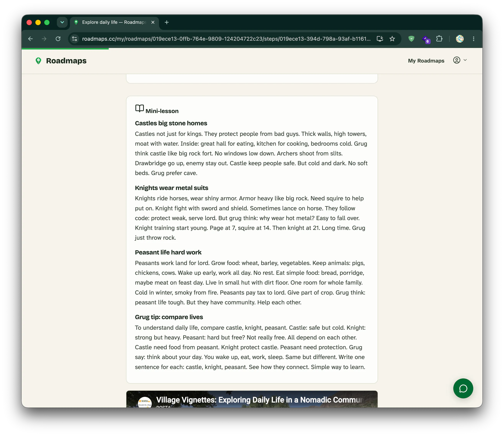Click the Mini-lesson book icon

click(x=139, y=108)
